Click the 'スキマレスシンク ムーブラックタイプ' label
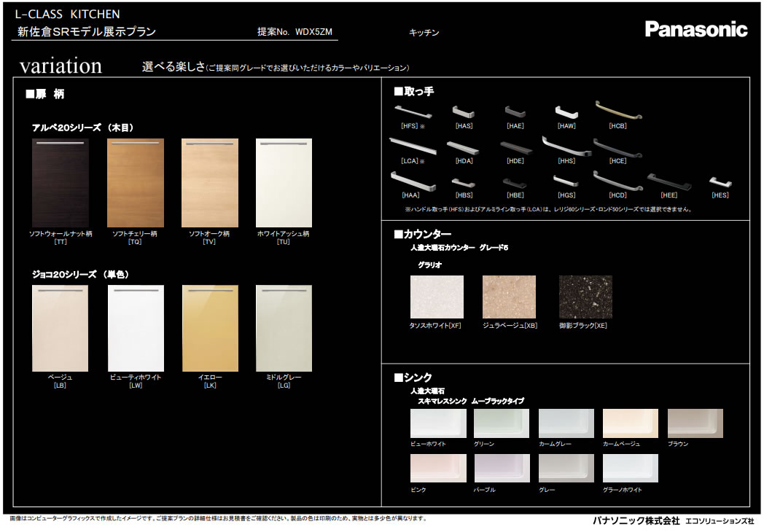 (471, 401)
